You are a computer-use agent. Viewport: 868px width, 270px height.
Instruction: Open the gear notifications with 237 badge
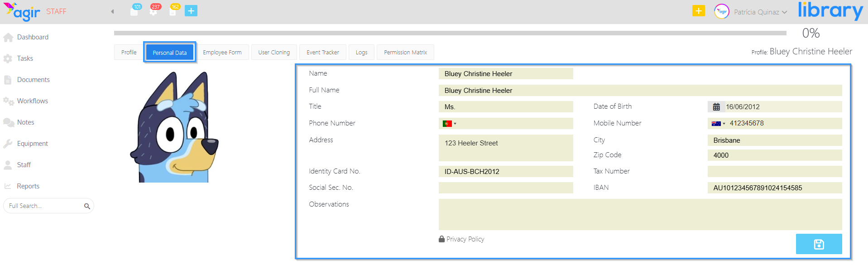(x=154, y=10)
